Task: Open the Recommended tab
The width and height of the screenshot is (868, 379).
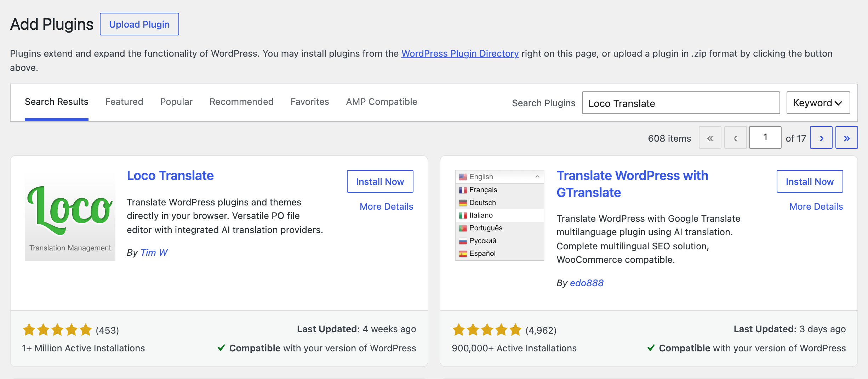Action: [x=241, y=102]
